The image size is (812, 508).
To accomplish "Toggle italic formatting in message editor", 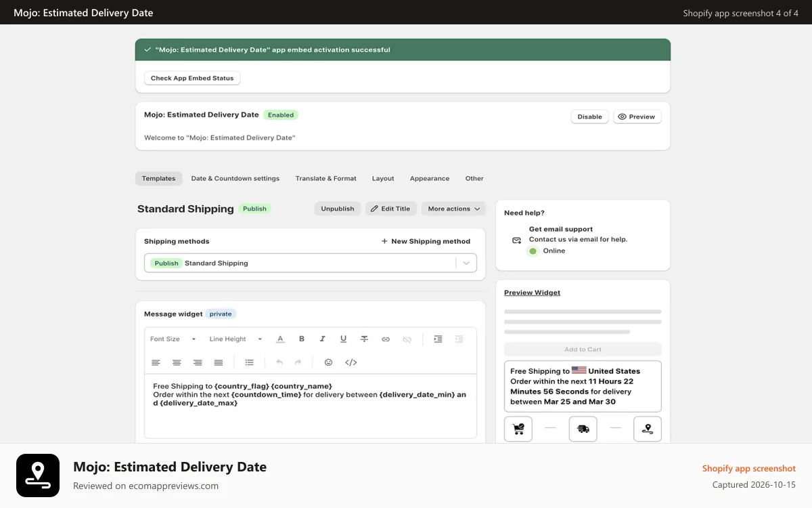I will tap(323, 339).
